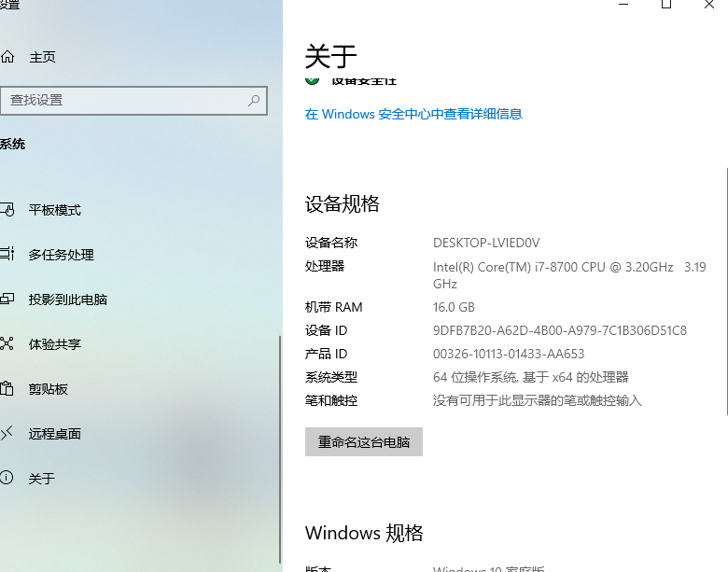
Task: Click the 没有可用于此显示器的笔或触控输入 text
Action: (x=538, y=400)
